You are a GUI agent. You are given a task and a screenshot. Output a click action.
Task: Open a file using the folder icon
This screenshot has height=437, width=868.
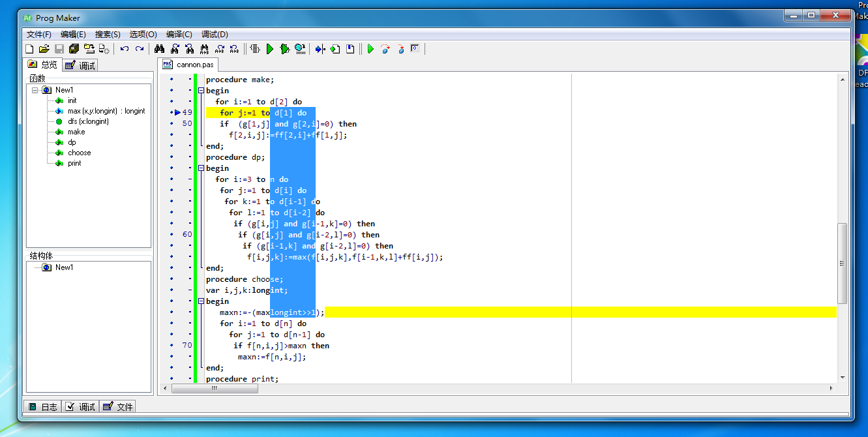pos(44,49)
